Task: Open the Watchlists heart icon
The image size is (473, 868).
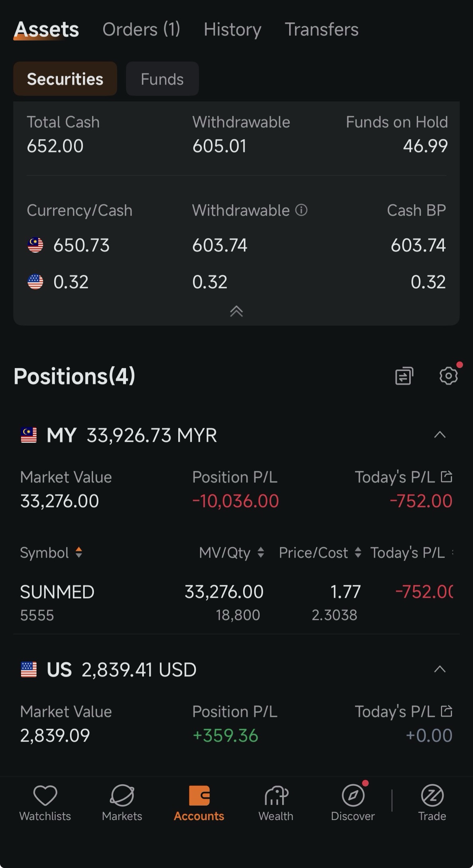Action: [45, 795]
